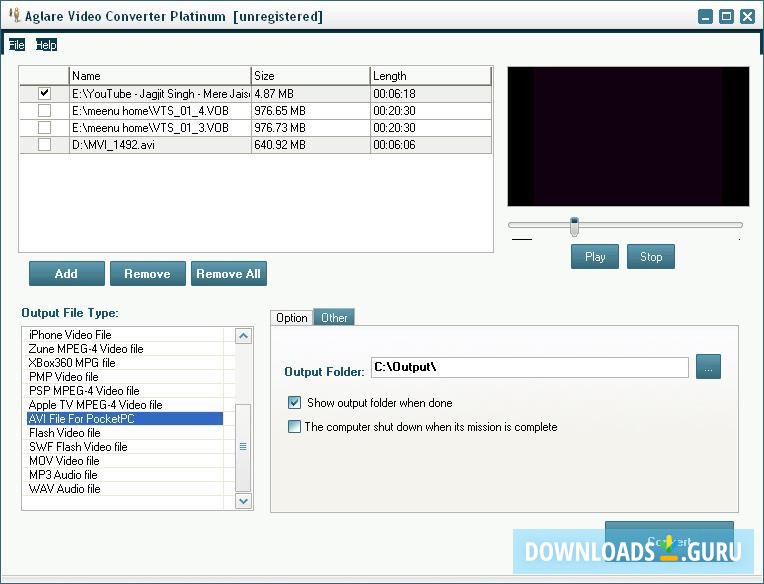The height and width of the screenshot is (584, 764).
Task: Click the output type list scroll down arrow
Action: click(244, 501)
